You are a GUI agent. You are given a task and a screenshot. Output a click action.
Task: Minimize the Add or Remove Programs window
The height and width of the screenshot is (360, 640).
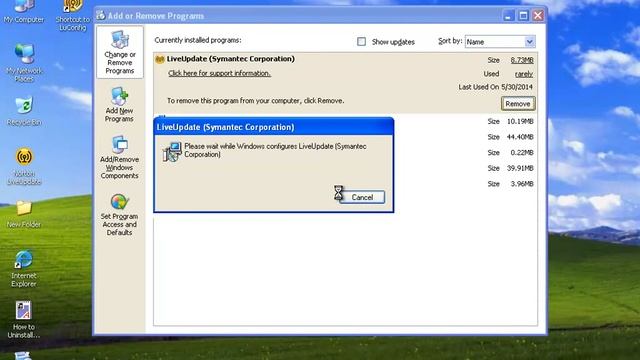[x=508, y=16]
